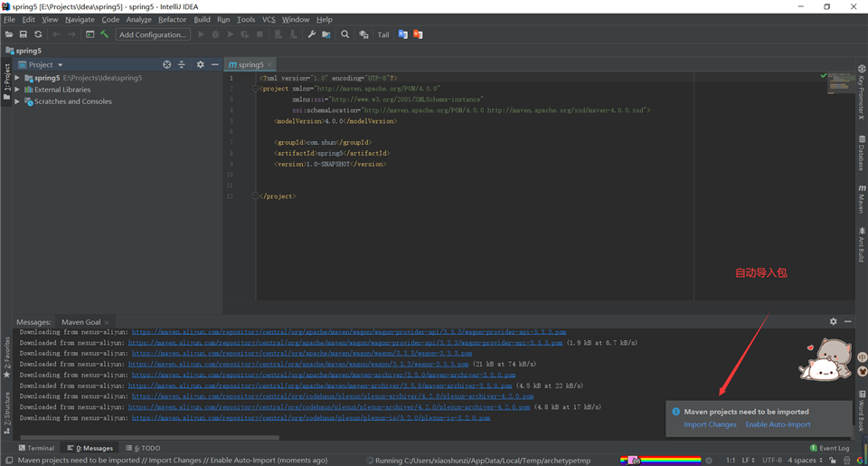The width and height of the screenshot is (868, 466).
Task: Click the Save All toolbar icon
Action: (x=24, y=34)
